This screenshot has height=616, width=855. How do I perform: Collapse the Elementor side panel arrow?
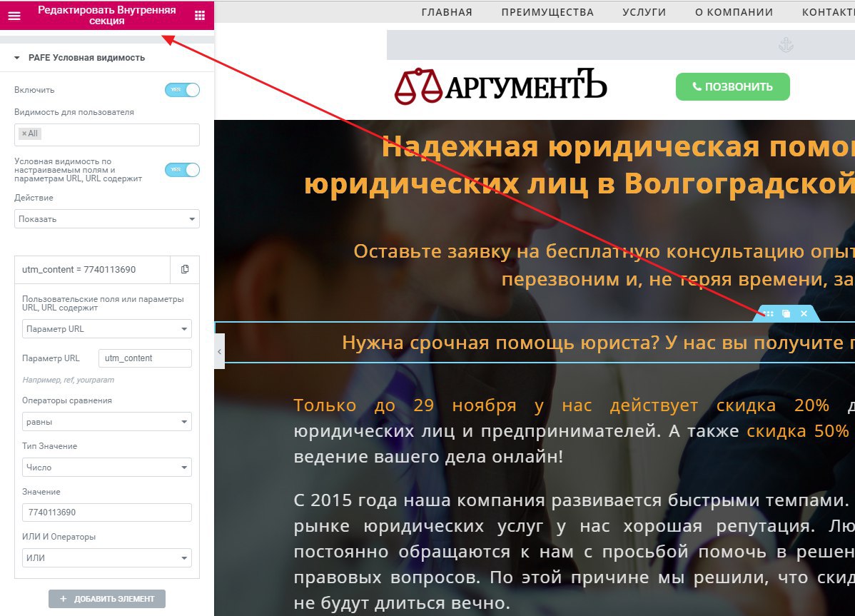coord(219,352)
